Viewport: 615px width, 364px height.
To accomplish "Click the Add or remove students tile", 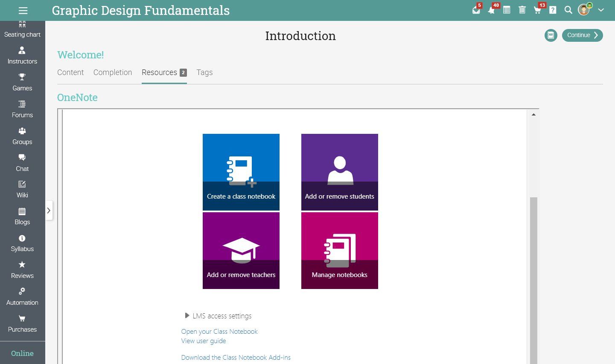I will pos(340,172).
